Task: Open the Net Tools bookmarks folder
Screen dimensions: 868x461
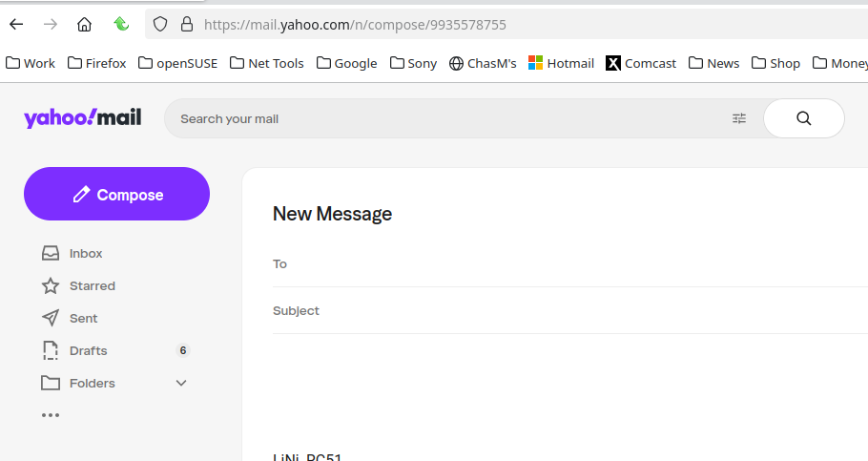Action: click(266, 63)
